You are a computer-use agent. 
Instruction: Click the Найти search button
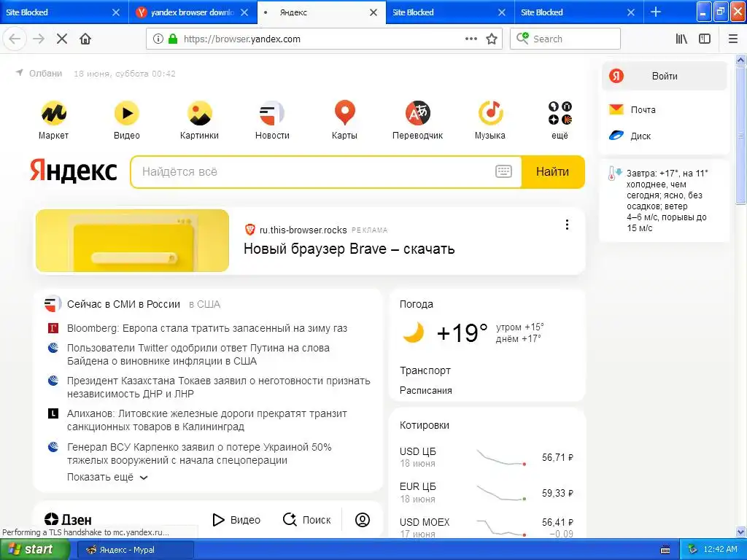(x=553, y=171)
